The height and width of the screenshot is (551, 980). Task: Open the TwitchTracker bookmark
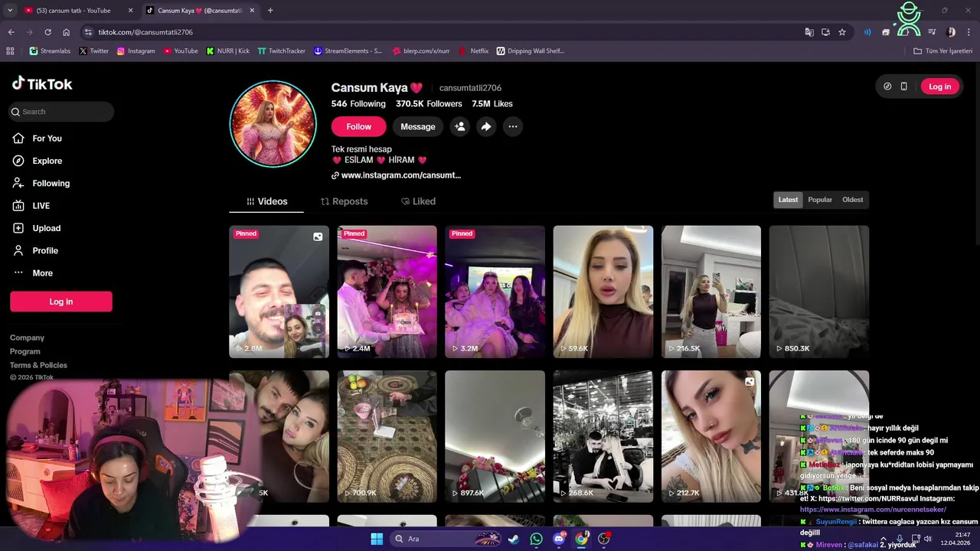click(282, 51)
